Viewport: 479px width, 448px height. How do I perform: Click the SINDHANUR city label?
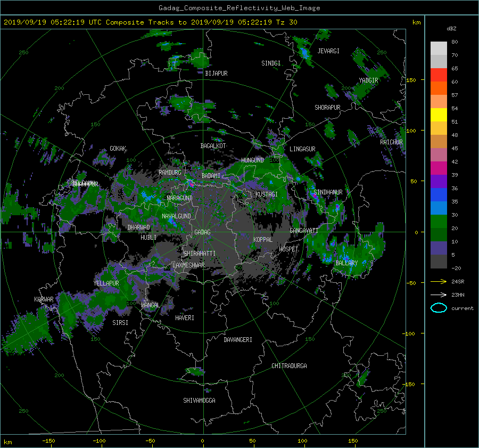click(x=328, y=192)
